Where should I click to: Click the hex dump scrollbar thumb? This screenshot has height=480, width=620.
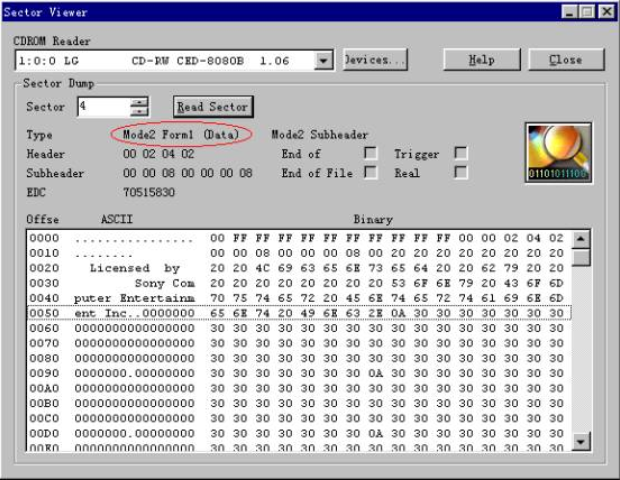581,257
